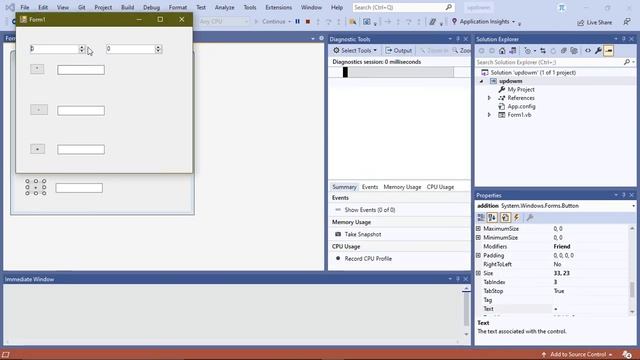Pin the Solution Explorer panel

tap(624, 39)
